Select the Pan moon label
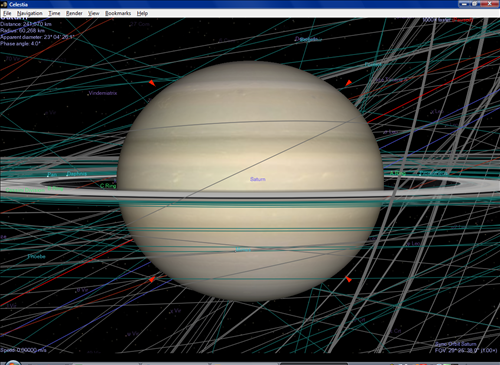This screenshot has width=500, height=365. (52, 174)
